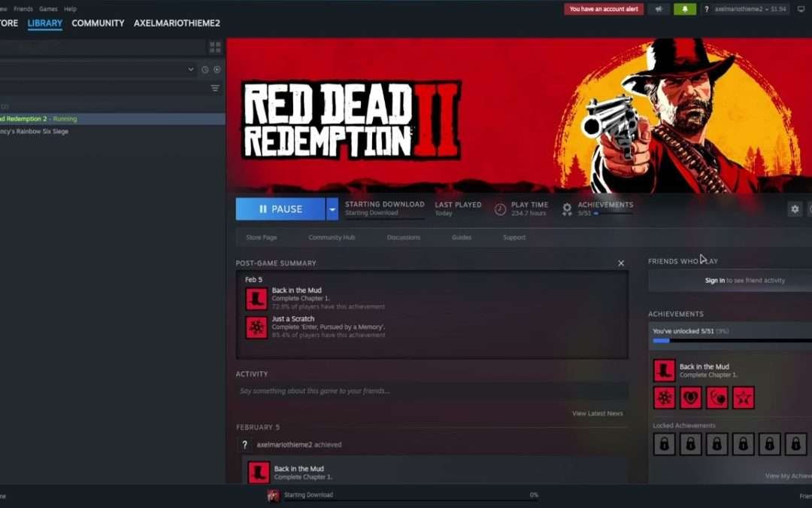This screenshot has height=508, width=812.
Task: Open the library filter options icon
Action: [215, 88]
